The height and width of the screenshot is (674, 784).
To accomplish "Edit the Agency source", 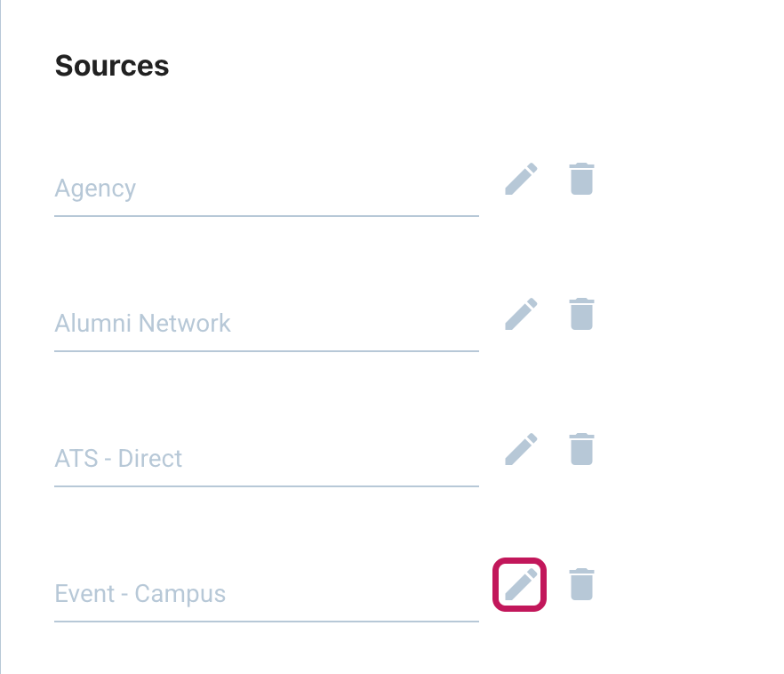I will [521, 179].
